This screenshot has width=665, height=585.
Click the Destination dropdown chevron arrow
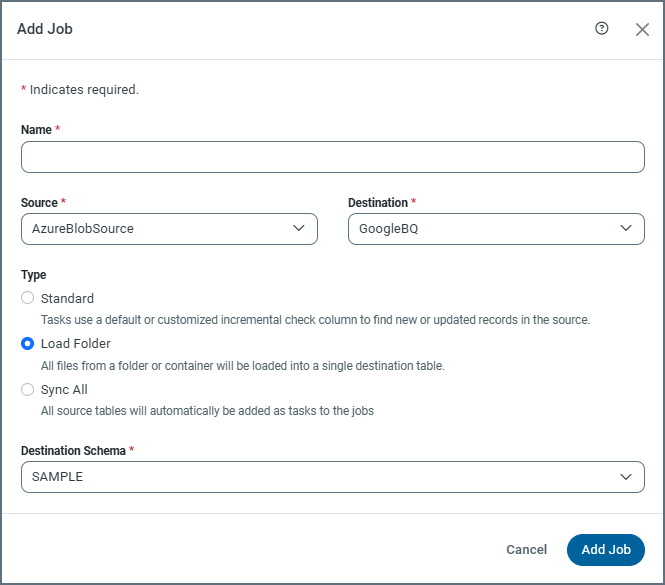(626, 229)
